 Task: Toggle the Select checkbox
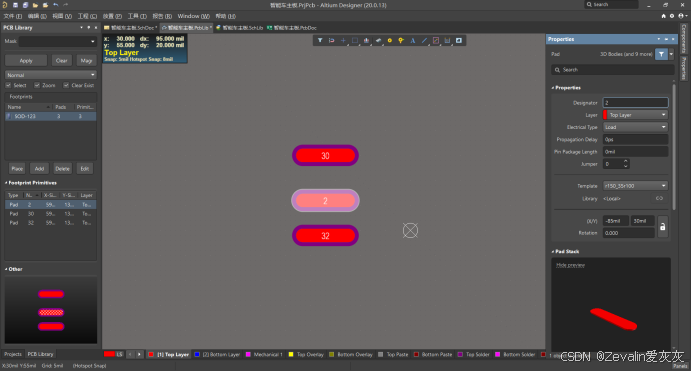8,85
